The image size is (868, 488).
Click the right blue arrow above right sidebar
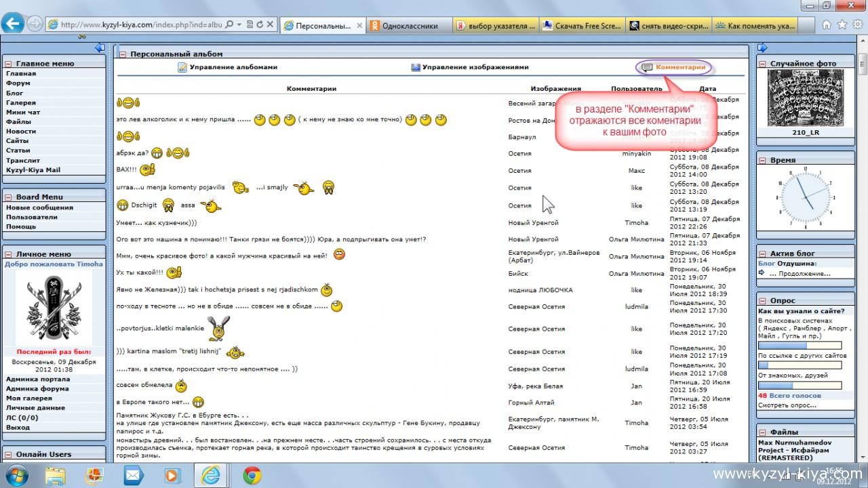coord(762,47)
